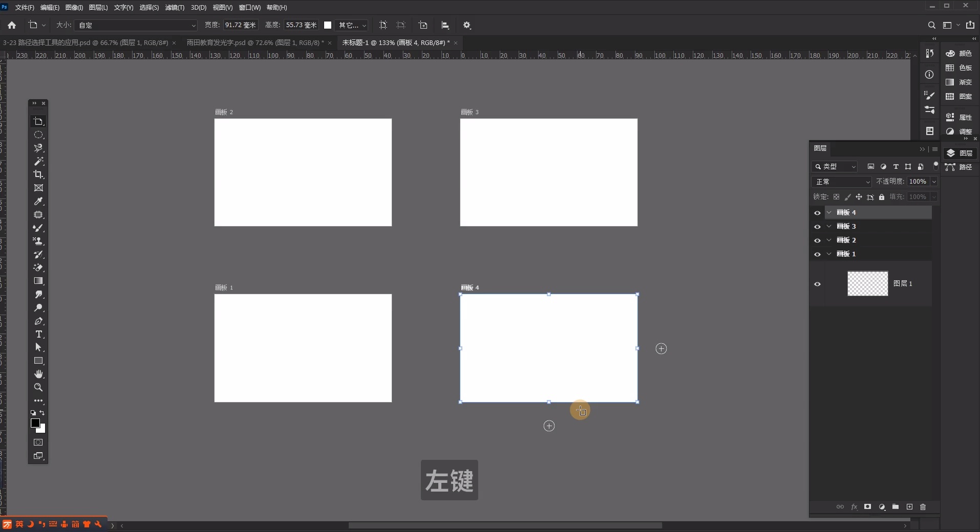Select the Brush tool
Image resolution: width=980 pixels, height=532 pixels.
(38, 228)
